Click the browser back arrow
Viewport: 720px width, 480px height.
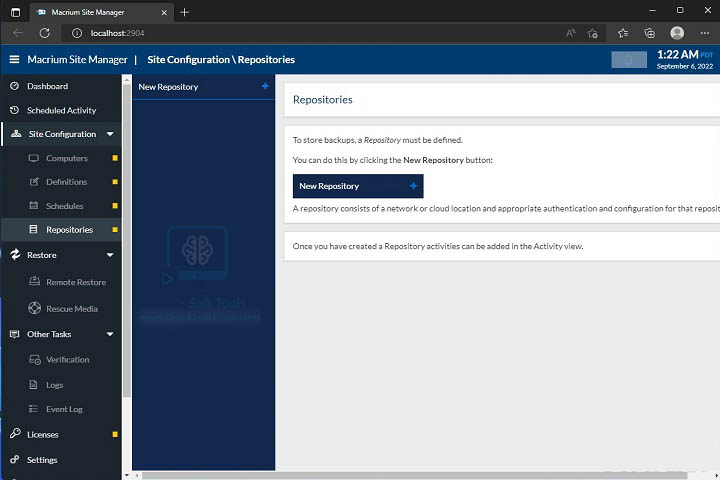(x=18, y=33)
